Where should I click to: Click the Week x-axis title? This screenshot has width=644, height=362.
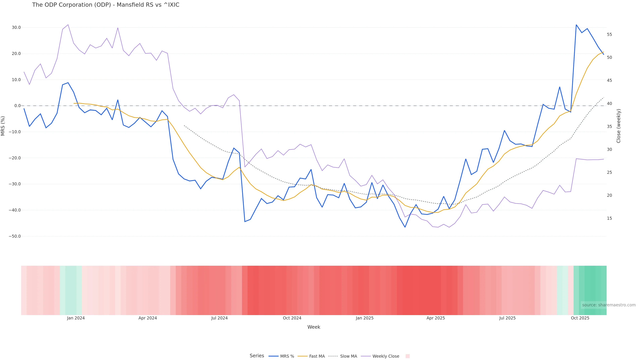click(x=314, y=327)
